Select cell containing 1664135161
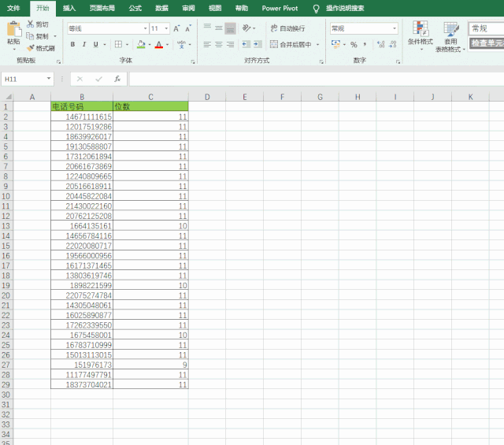This screenshot has height=445, width=504. tap(82, 226)
